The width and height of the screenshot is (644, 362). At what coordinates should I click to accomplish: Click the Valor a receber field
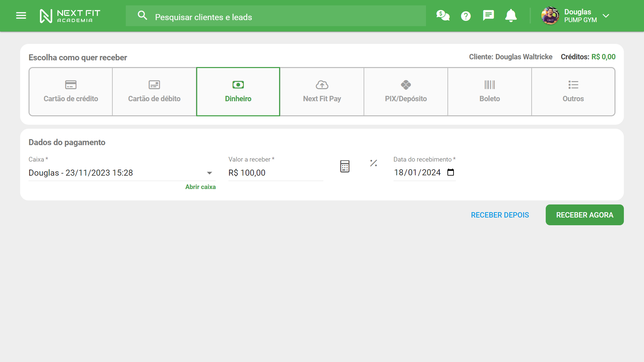(275, 173)
